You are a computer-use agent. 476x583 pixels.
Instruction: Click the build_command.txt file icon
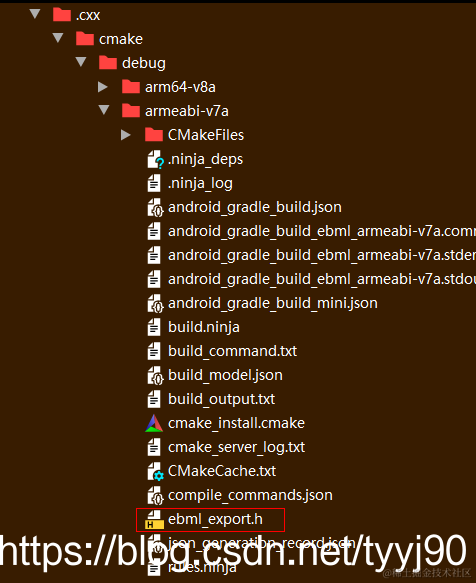coord(154,351)
